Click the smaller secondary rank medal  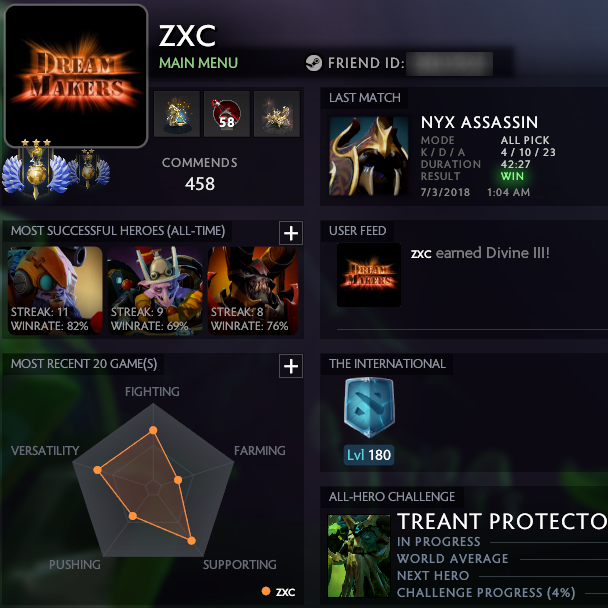pos(89,168)
